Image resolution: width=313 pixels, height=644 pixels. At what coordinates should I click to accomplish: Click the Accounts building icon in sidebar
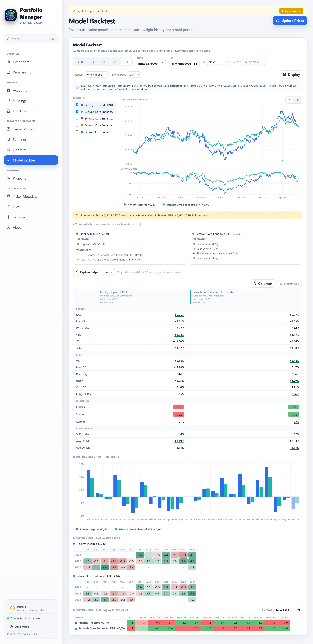coord(8,90)
